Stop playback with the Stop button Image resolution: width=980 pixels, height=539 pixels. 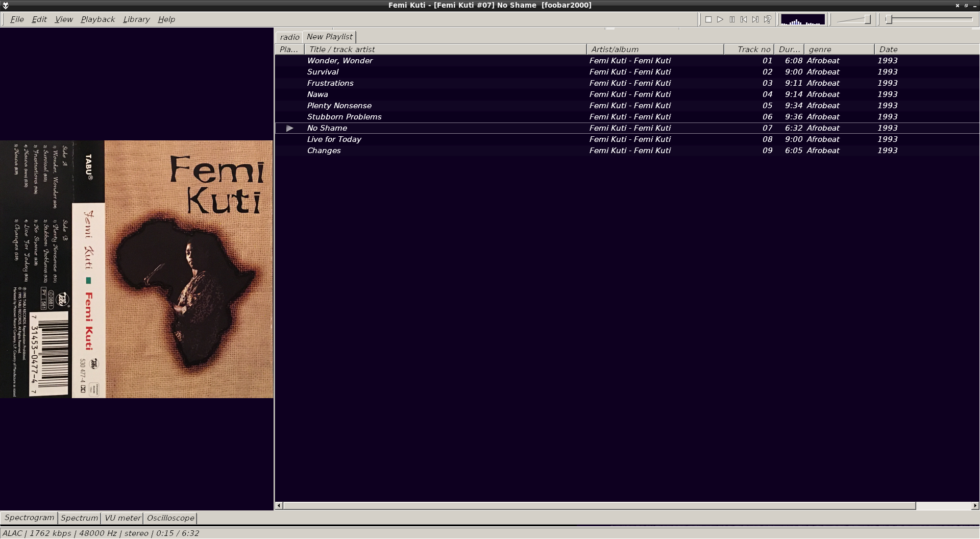708,19
